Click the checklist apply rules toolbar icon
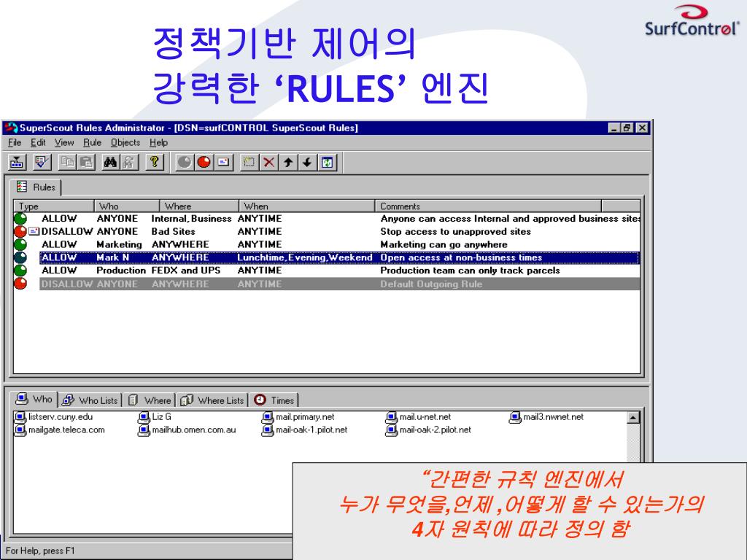The height and width of the screenshot is (560, 747). coord(42,163)
